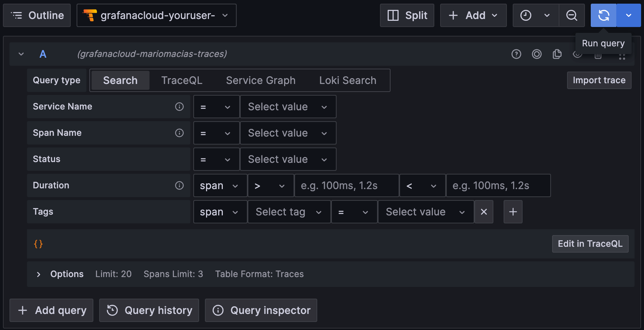This screenshot has height=330, width=644.
Task: Add another tag filter with the plus icon
Action: 513,212
